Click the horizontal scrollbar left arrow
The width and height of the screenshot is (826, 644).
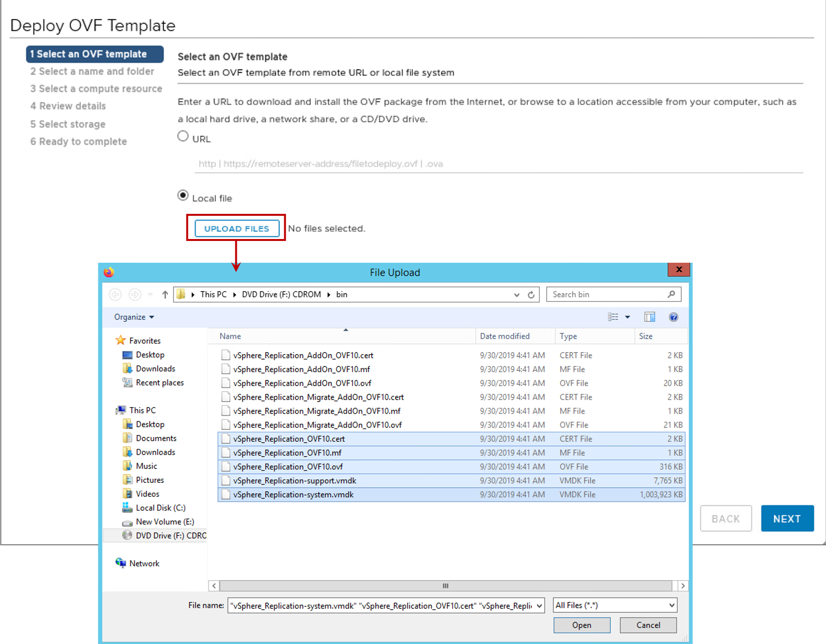(214, 586)
